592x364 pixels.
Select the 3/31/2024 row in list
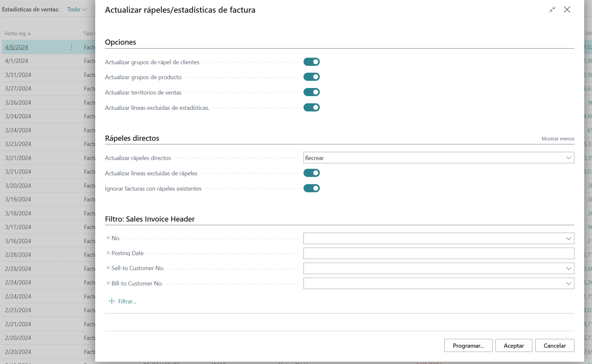pos(49,75)
